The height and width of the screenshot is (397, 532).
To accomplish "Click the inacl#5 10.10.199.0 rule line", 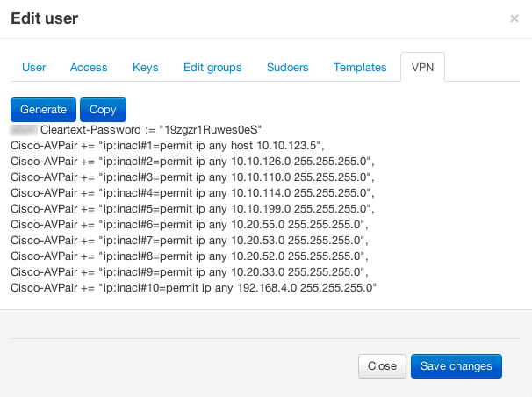I will (x=192, y=208).
